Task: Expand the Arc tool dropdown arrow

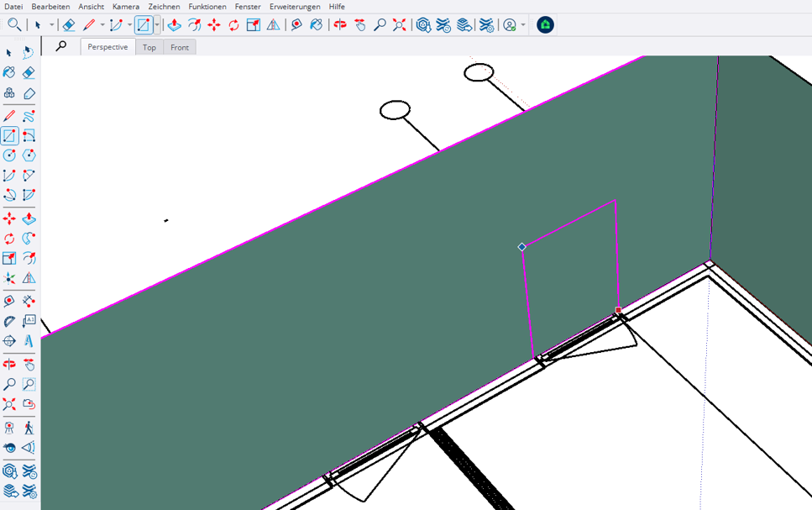Action: click(129, 25)
